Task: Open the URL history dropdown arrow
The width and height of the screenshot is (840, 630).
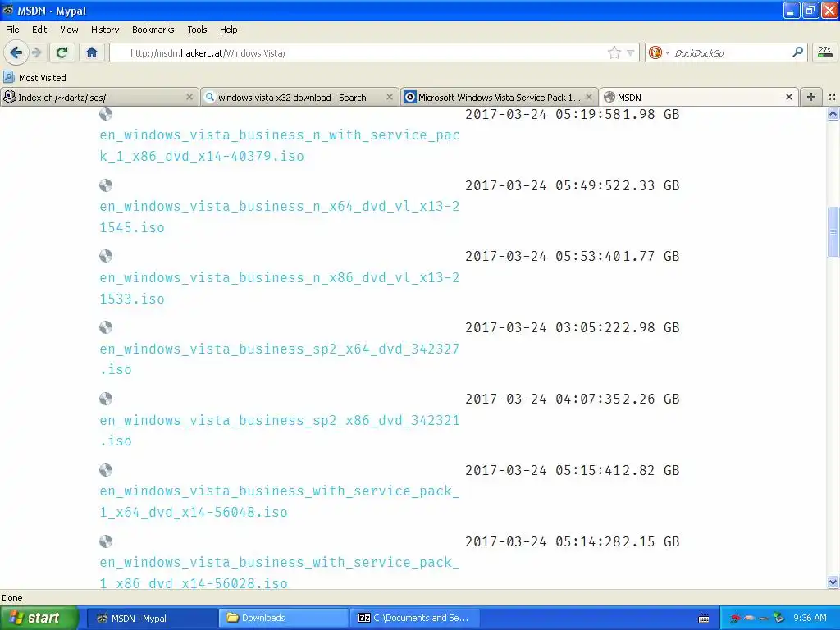Action: (631, 52)
